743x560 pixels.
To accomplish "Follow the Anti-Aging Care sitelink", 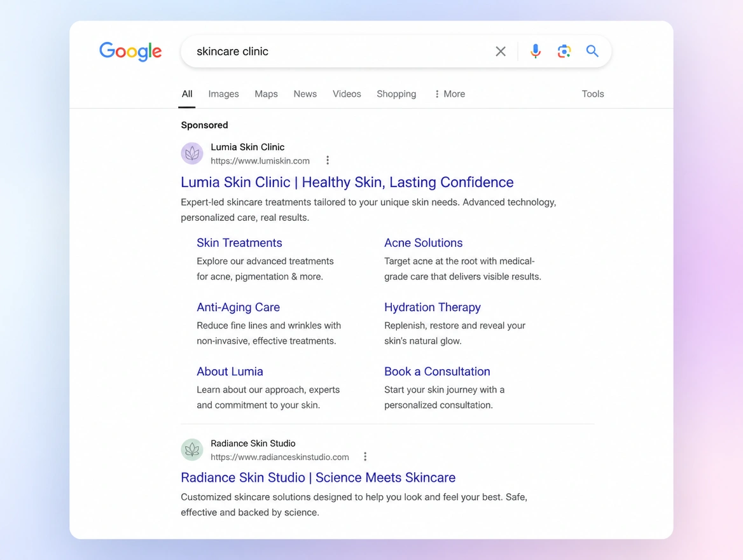I will pos(239,307).
